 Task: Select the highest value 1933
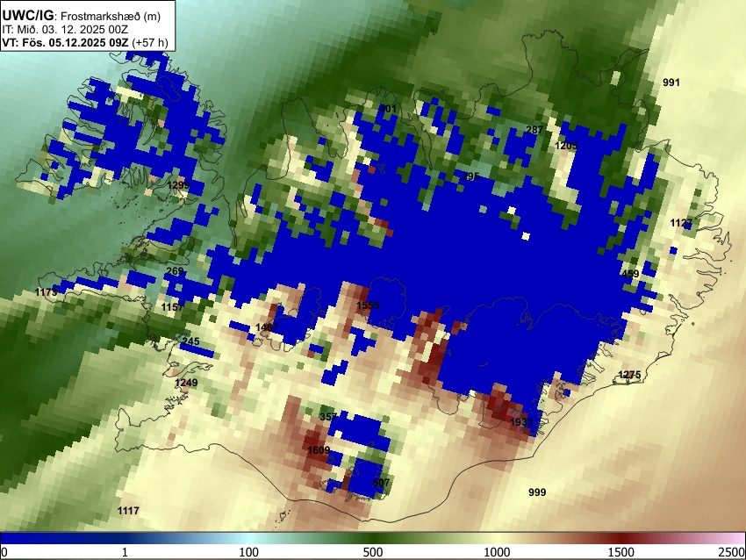[x=521, y=422]
